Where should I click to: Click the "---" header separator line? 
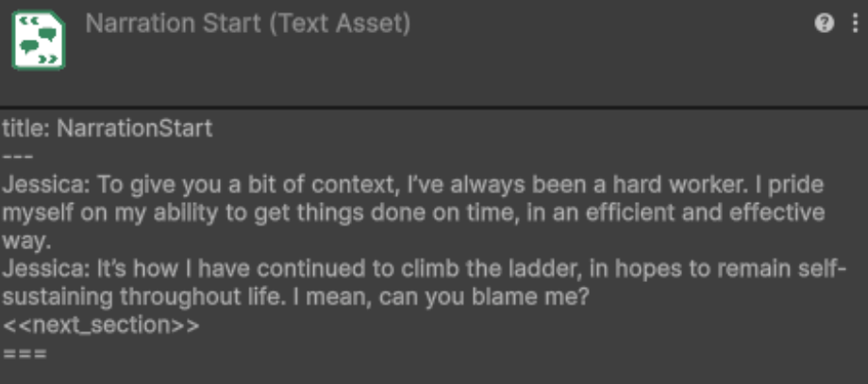pyautogui.click(x=18, y=156)
